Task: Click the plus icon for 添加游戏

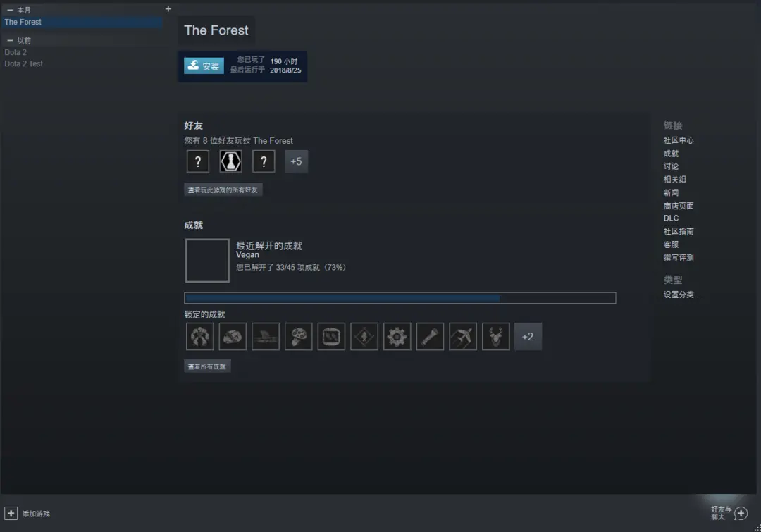Action: tap(11, 513)
